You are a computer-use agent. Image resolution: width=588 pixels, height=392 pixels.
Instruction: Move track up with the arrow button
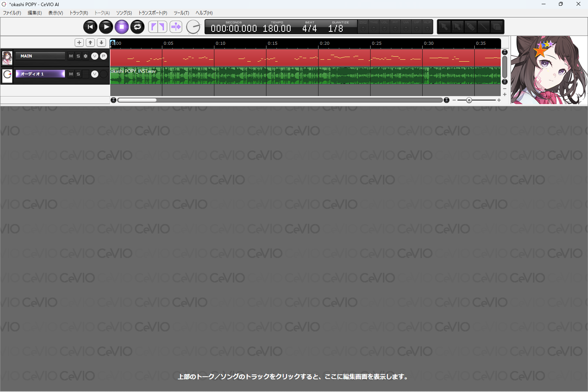point(90,42)
